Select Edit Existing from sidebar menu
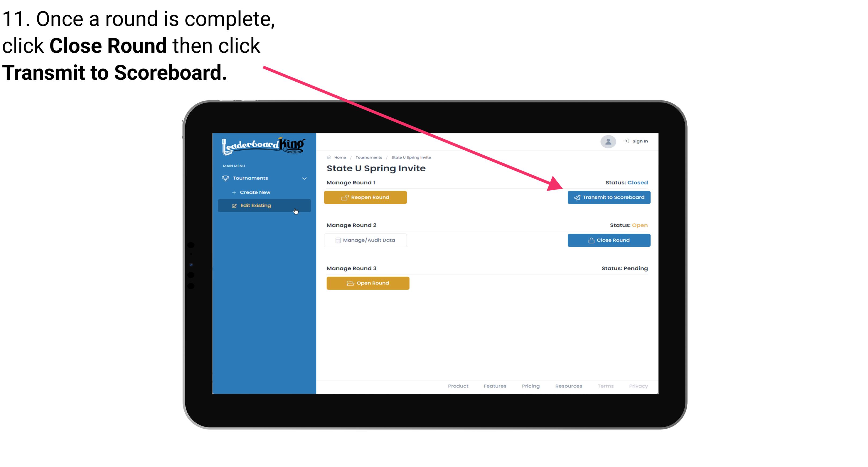Image resolution: width=868 pixels, height=467 pixels. point(263,205)
